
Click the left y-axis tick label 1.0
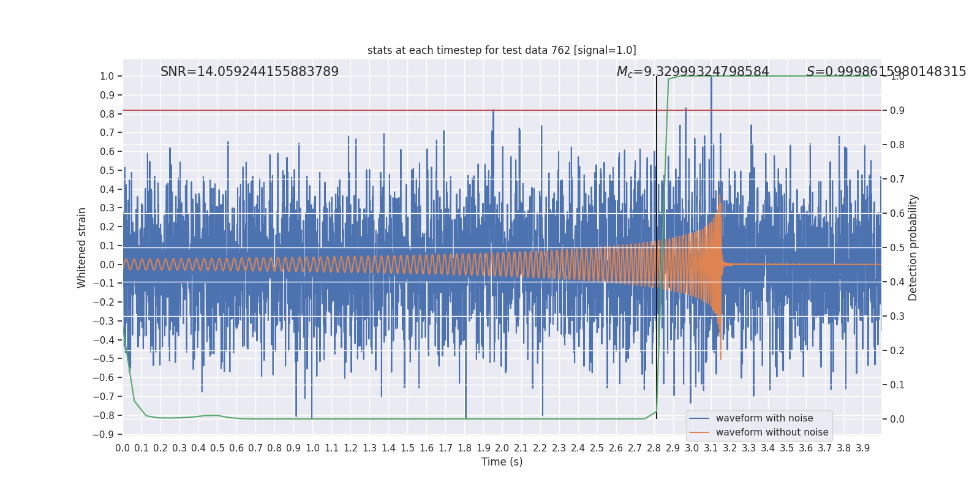107,77
